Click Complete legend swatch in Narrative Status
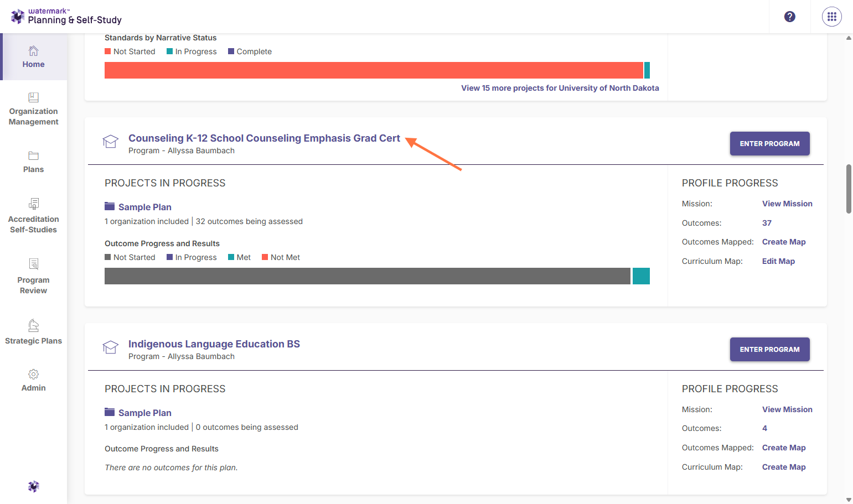The height and width of the screenshot is (504, 853). tap(231, 51)
